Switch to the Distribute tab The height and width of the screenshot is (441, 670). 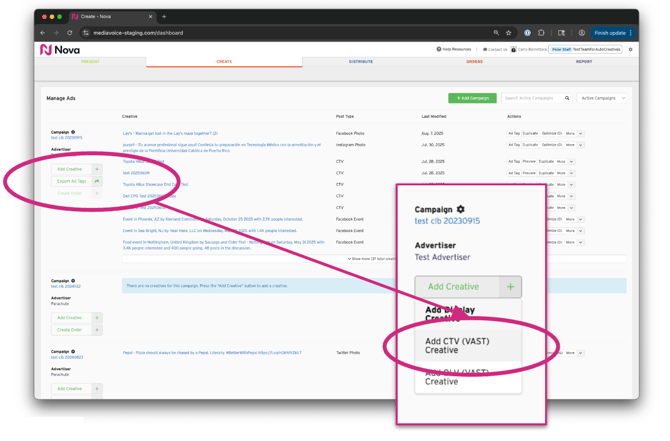pos(361,62)
